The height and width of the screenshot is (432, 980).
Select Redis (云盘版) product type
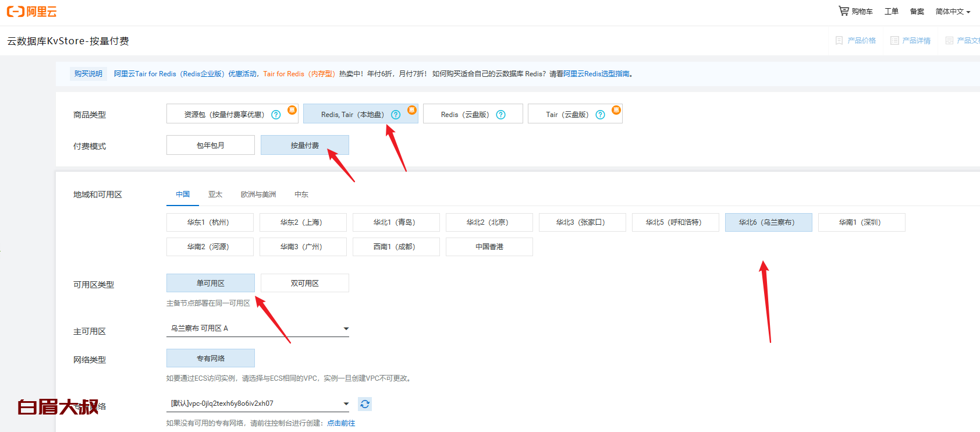click(x=473, y=114)
